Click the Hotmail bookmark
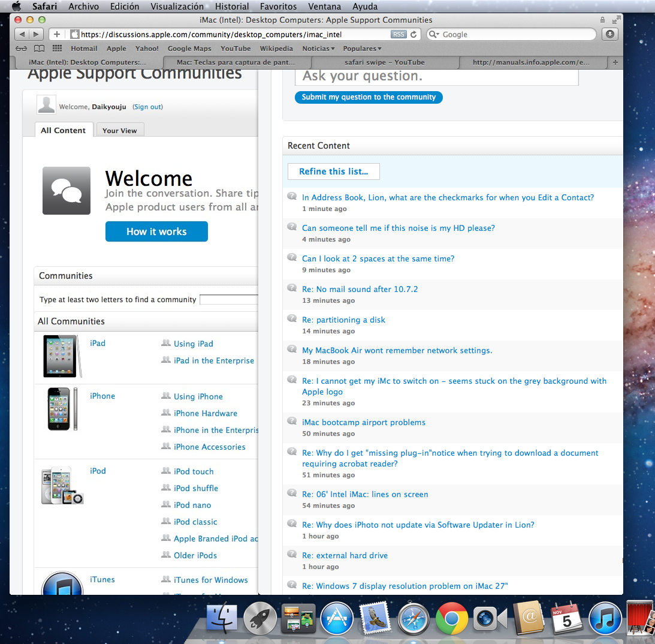Screen dimensions: 655x644 84,49
